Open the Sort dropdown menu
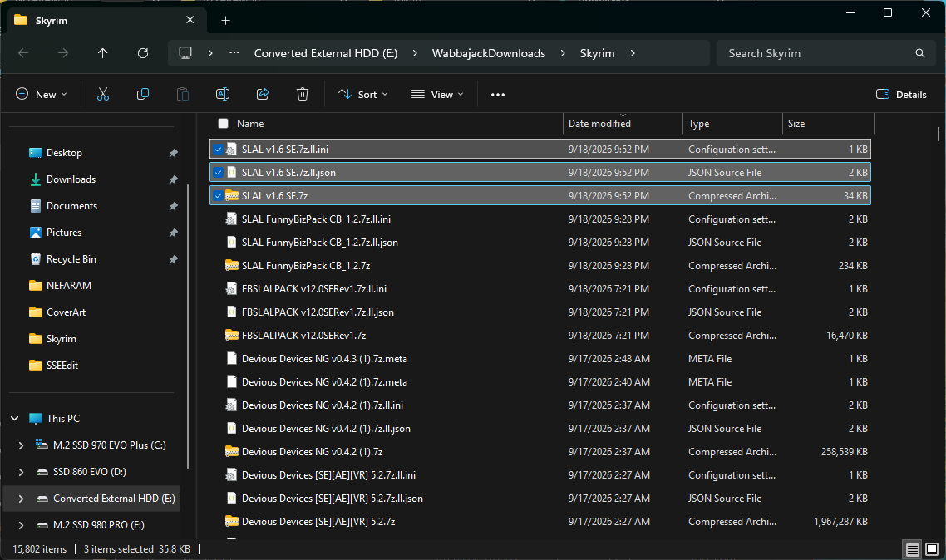 pos(363,95)
